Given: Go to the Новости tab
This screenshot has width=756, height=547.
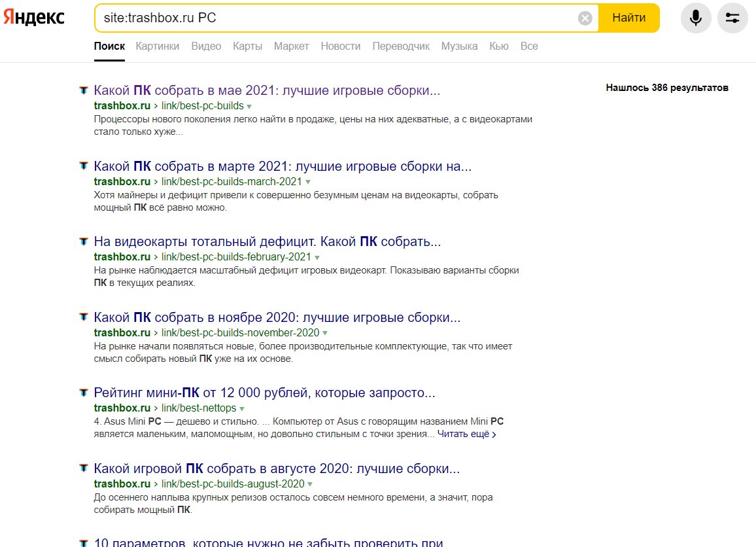Looking at the screenshot, I should pos(340,46).
